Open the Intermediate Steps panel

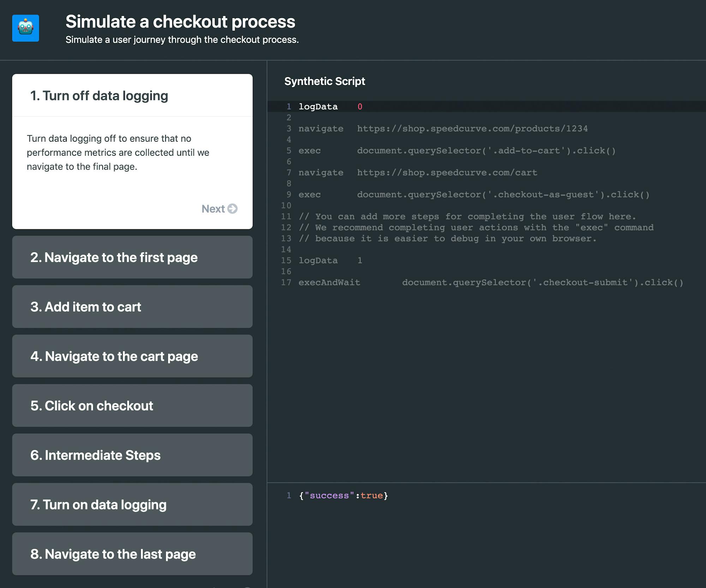click(132, 455)
